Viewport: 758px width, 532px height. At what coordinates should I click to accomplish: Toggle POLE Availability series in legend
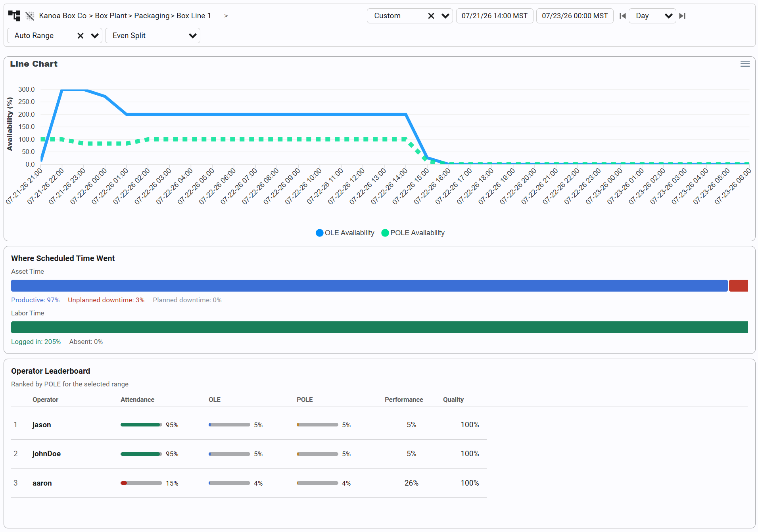click(413, 233)
